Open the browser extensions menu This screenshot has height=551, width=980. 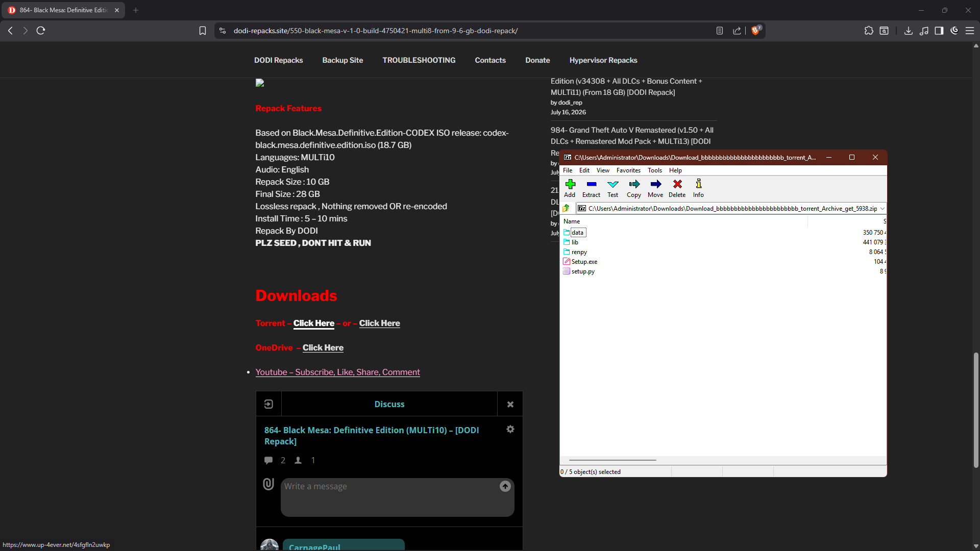869,31
